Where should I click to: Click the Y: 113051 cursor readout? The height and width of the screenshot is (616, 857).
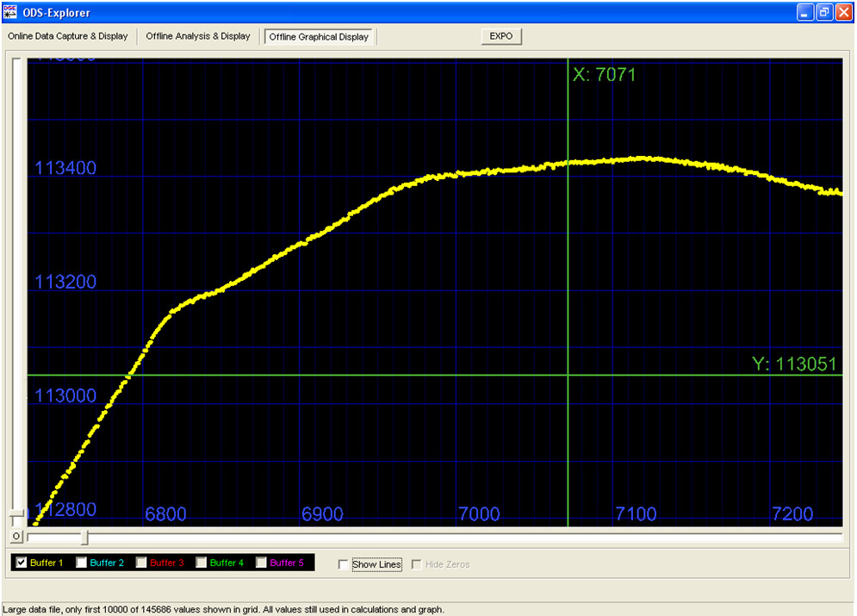pyautogui.click(x=795, y=364)
